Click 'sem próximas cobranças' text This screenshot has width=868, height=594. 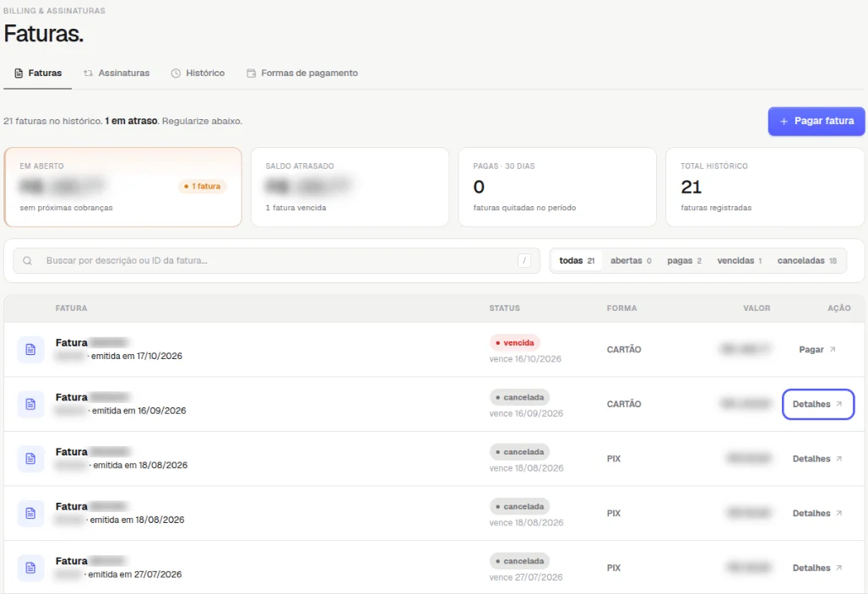click(66, 208)
